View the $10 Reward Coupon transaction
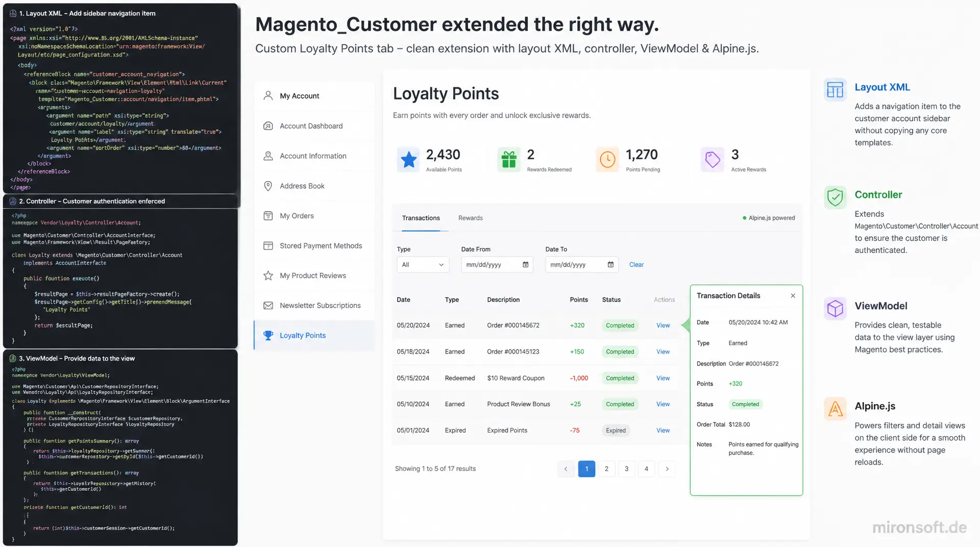This screenshot has width=980, height=547. pyautogui.click(x=663, y=378)
